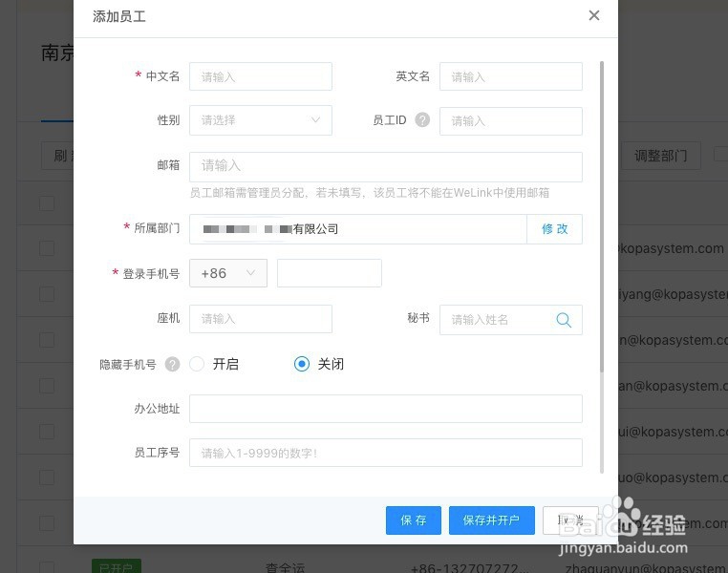Select the 开启 radio button
This screenshot has height=573, width=728.
point(197,364)
